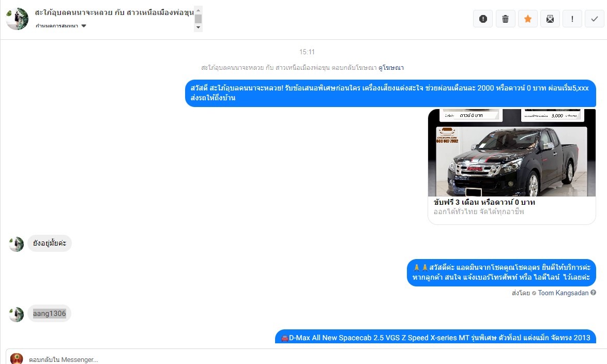Image resolution: width=607 pixels, height=364 pixels.
Task: Select admin greeting message bubble
Action: click(502, 272)
